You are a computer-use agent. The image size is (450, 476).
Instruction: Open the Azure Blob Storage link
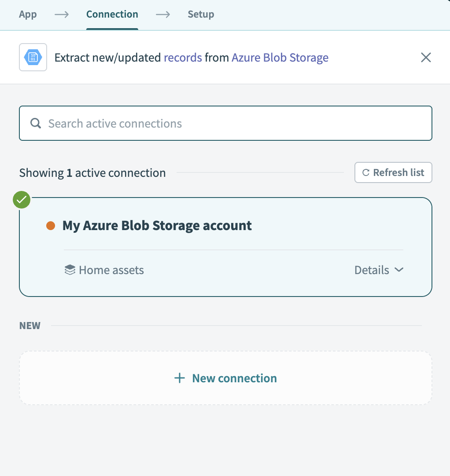(280, 57)
